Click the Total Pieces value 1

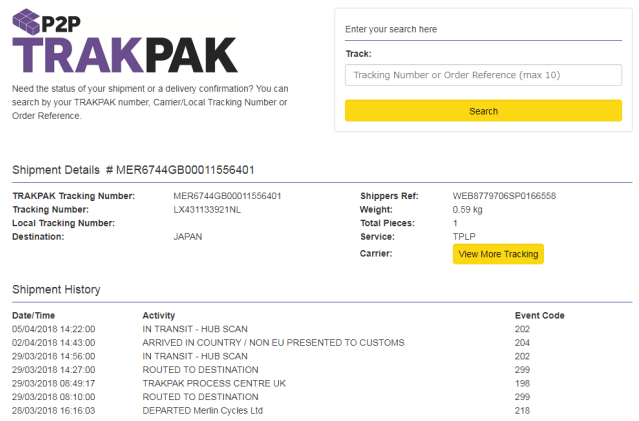click(455, 223)
